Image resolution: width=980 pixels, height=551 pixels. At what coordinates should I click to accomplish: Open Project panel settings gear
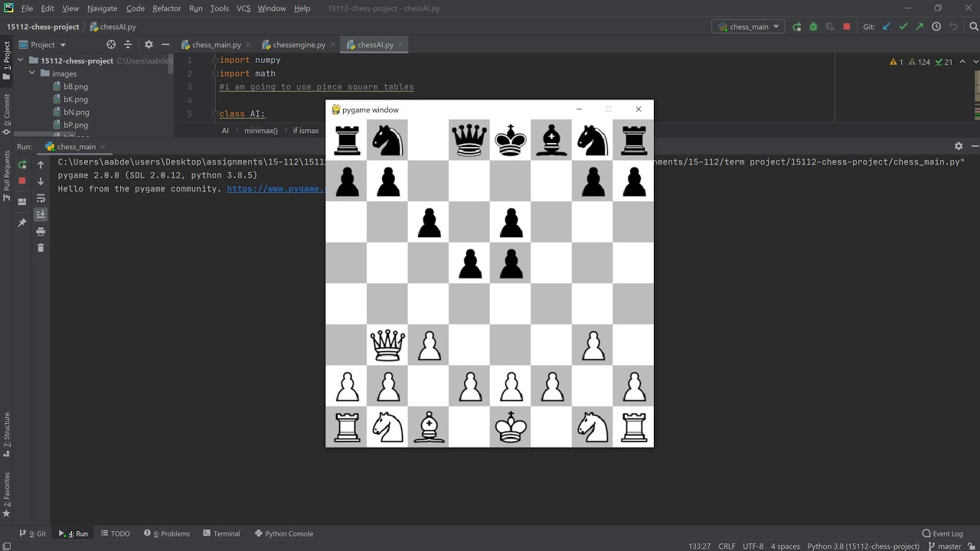point(149,44)
